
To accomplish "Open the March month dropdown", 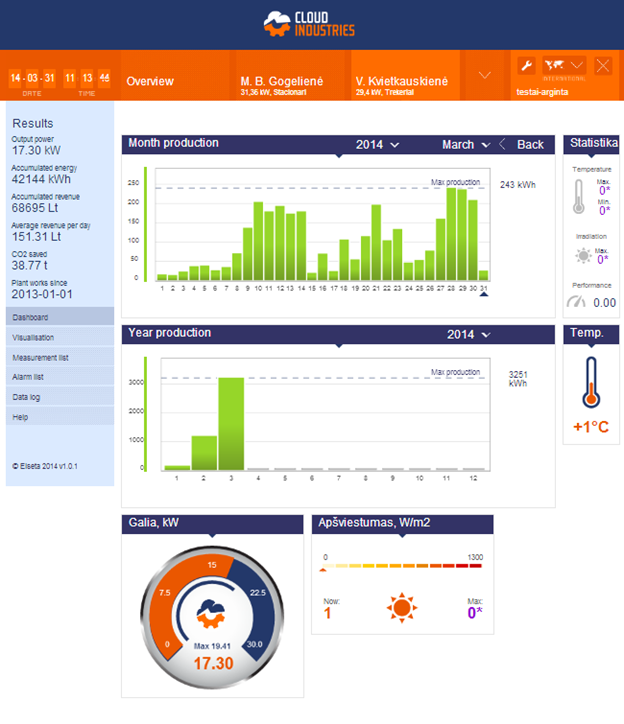I will coord(466,145).
